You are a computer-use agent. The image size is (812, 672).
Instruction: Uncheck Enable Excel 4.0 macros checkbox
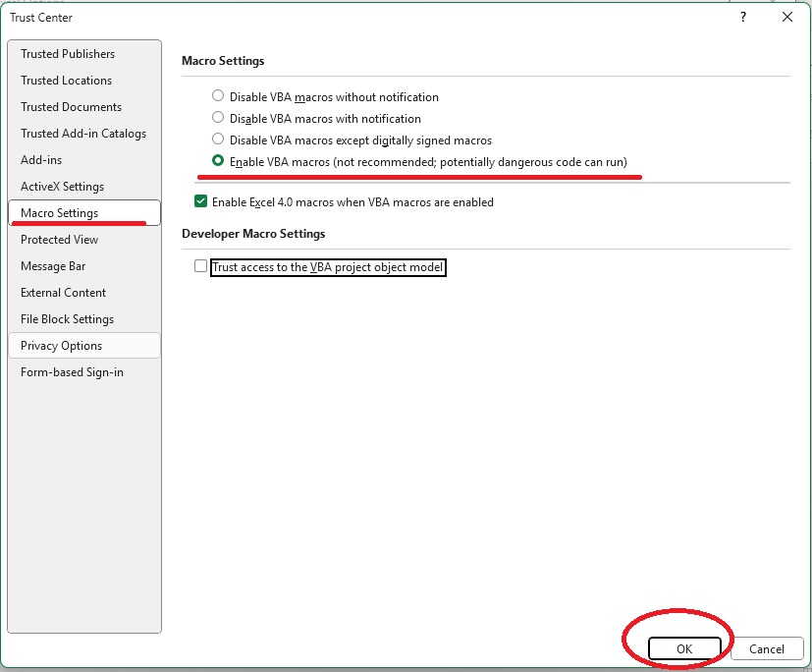coord(201,201)
